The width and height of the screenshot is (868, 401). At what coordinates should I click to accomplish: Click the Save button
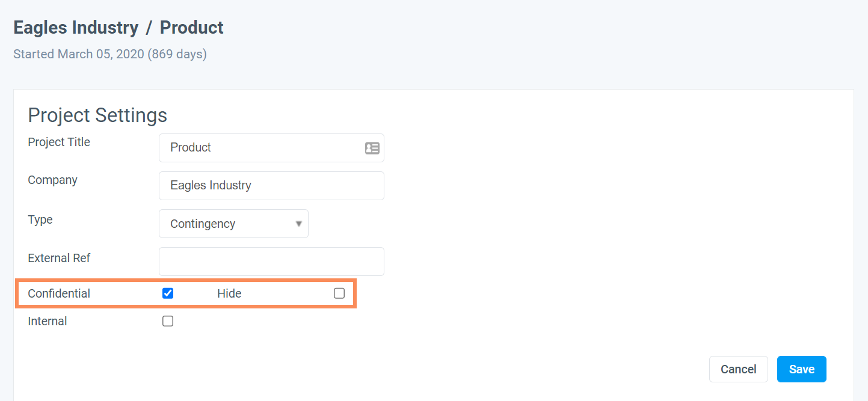[801, 369]
